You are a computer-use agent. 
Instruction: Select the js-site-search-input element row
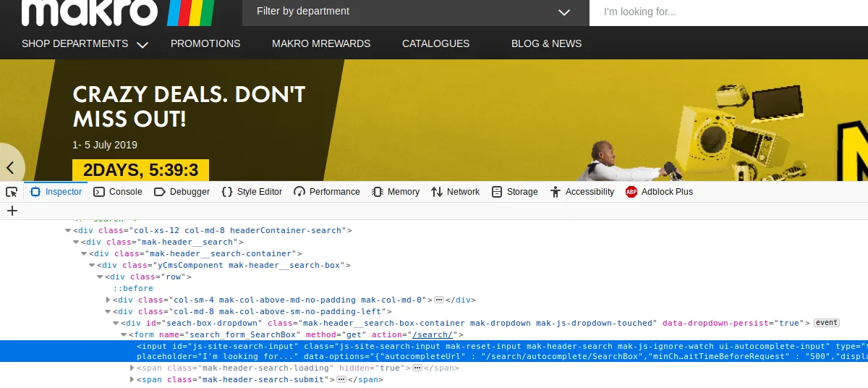pos(434,351)
